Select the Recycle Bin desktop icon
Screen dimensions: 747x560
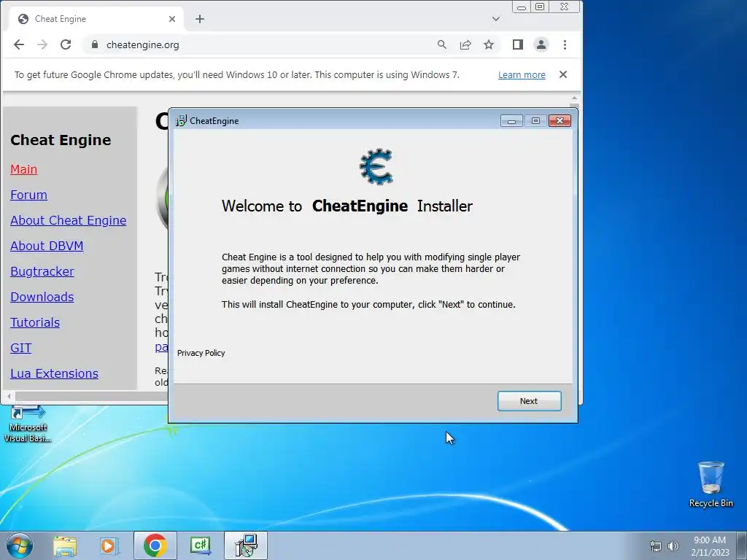pos(711,484)
